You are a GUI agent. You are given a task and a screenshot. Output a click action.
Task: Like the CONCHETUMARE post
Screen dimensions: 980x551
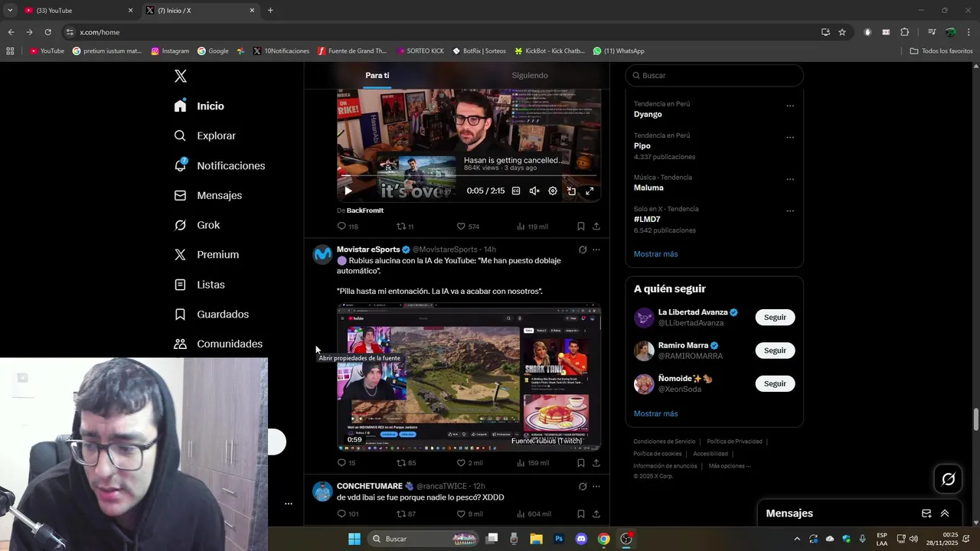(x=469, y=514)
